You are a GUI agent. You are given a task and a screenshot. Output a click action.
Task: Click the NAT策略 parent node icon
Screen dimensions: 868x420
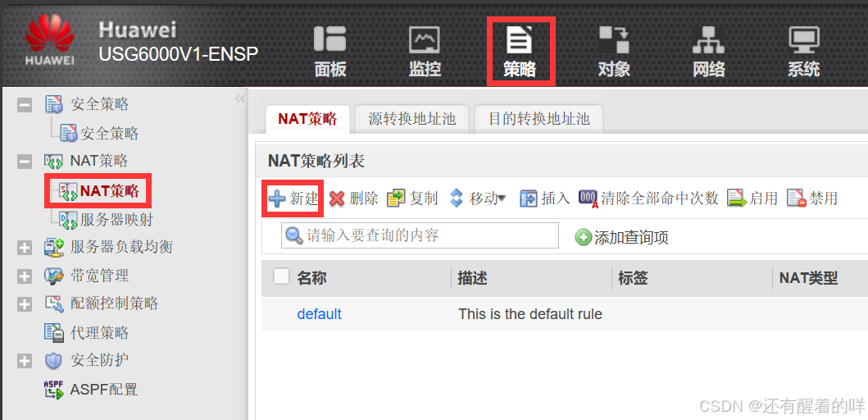(54, 162)
